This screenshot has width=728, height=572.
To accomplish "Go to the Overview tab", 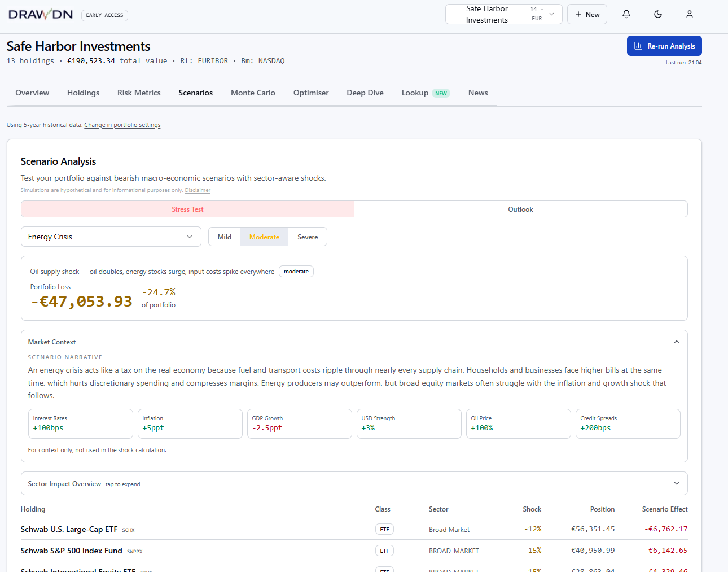I will [x=32, y=93].
